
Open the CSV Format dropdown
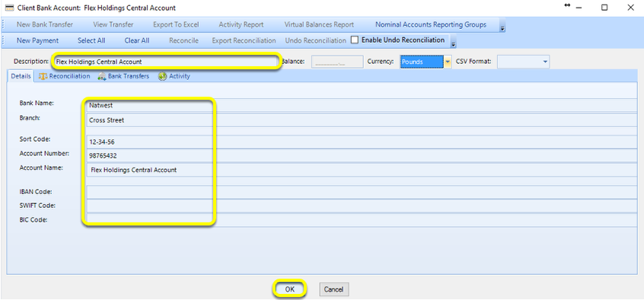pos(545,62)
